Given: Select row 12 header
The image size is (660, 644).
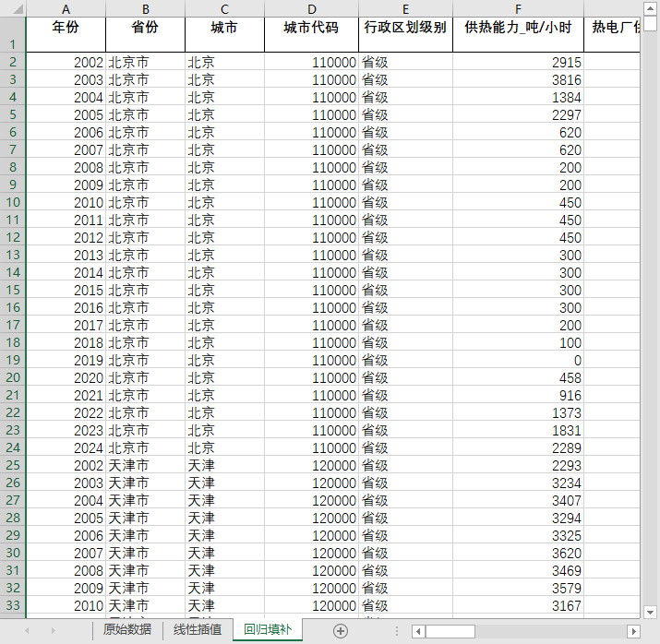Looking at the screenshot, I should [x=13, y=237].
